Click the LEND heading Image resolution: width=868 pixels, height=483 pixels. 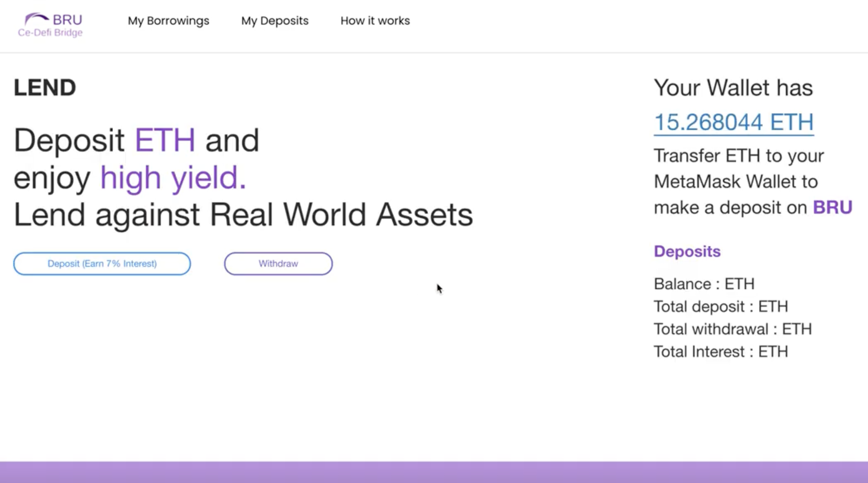[x=45, y=88]
